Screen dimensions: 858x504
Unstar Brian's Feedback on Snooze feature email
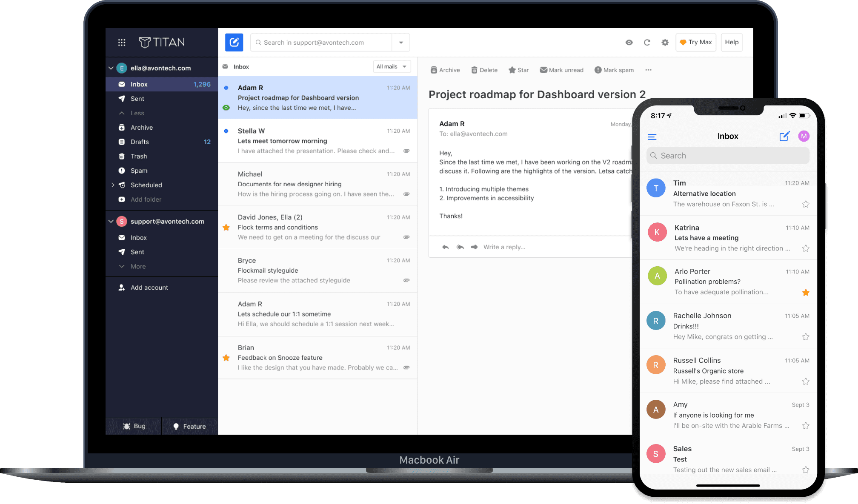pyautogui.click(x=226, y=358)
